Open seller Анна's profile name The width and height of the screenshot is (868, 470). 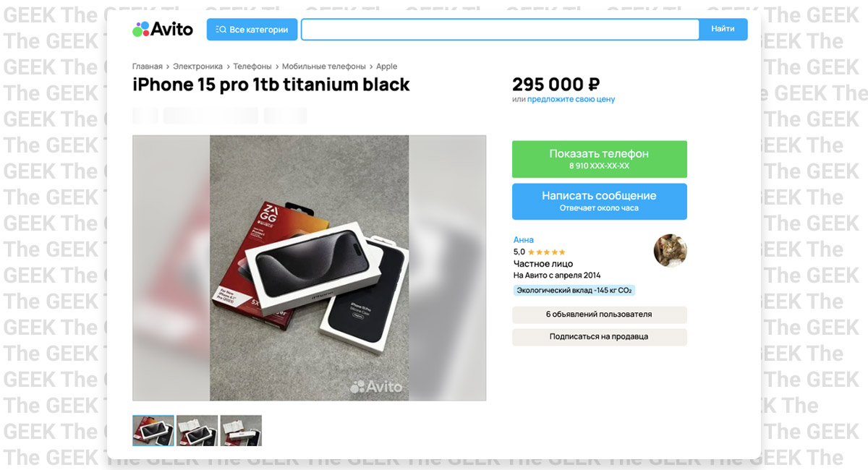[x=523, y=240]
